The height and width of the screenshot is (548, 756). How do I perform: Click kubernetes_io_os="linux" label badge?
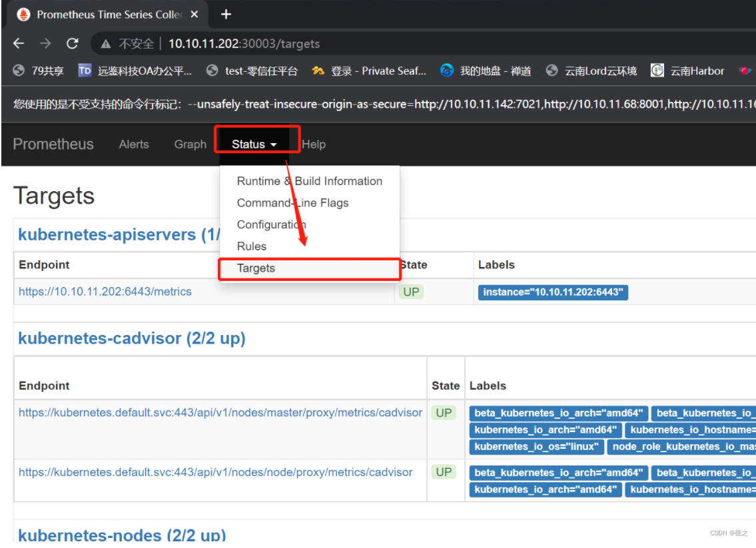coord(536,447)
